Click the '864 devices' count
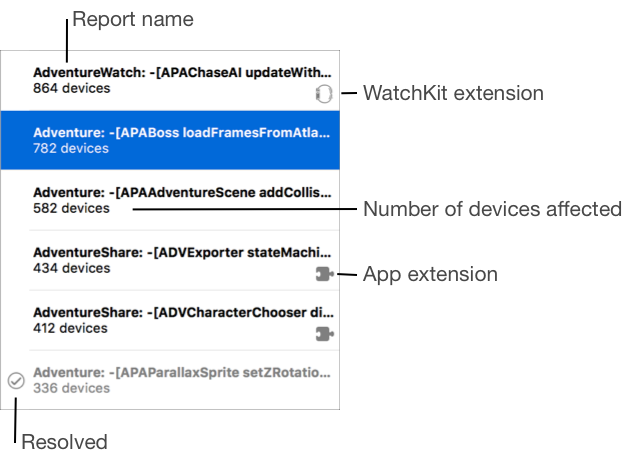 coord(72,88)
